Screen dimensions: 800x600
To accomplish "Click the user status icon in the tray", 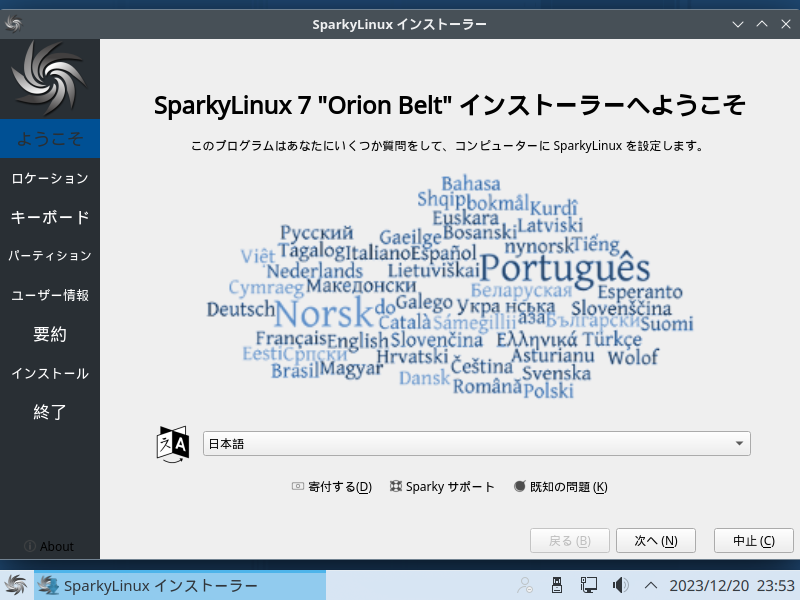I will 525,585.
